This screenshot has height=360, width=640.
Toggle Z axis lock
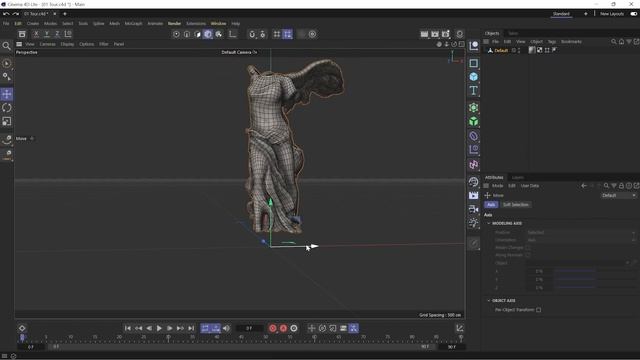click(57, 34)
